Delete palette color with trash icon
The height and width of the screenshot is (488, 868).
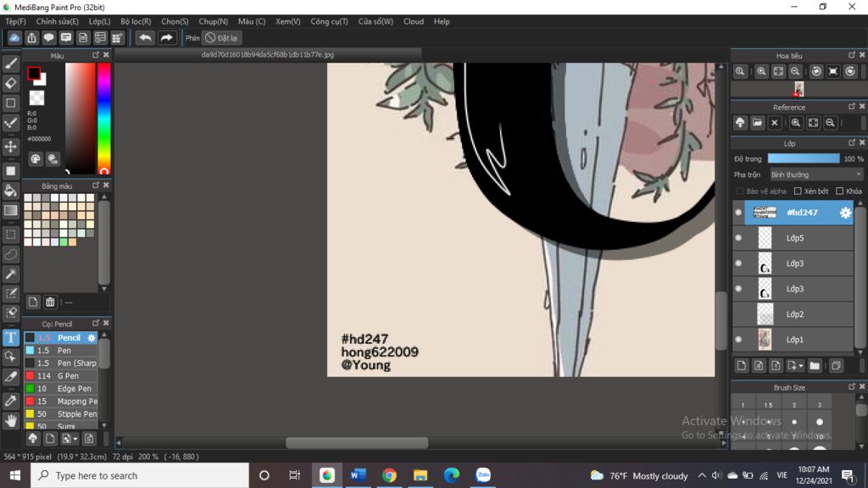pyautogui.click(x=50, y=302)
